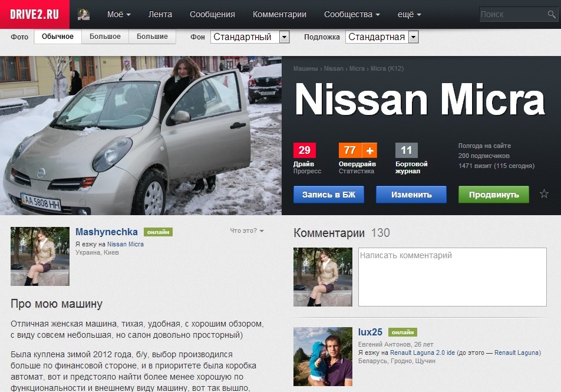
Task: Open the Бортовой журнал link
Action: coord(411,167)
